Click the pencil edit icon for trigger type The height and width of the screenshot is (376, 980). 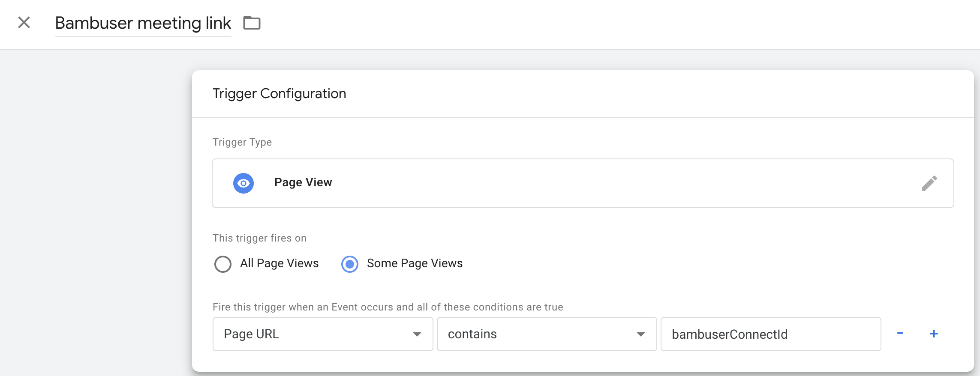[x=929, y=183]
